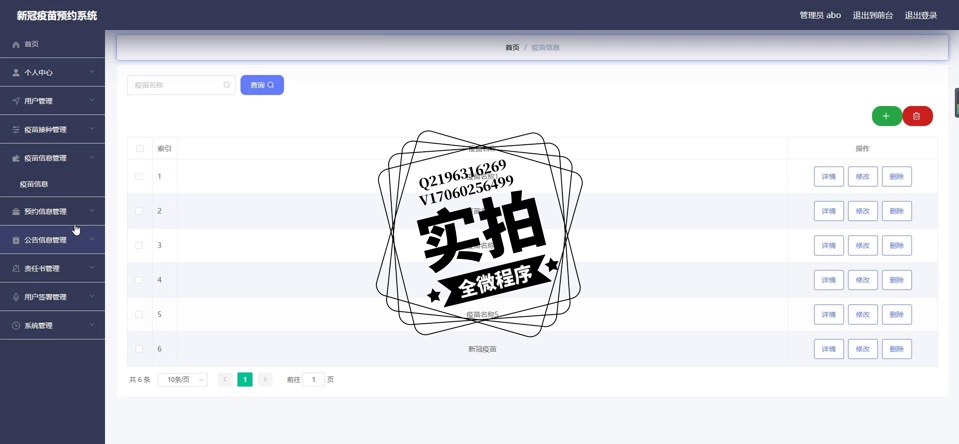Viewport: 959px width, 444px height.
Task: Go to previous page with left arrow
Action: click(224, 379)
